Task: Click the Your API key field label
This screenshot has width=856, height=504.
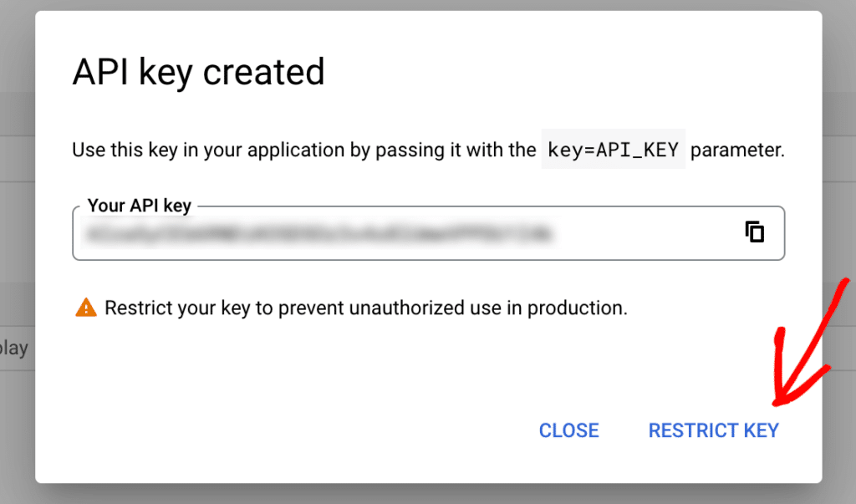Action: 139,206
